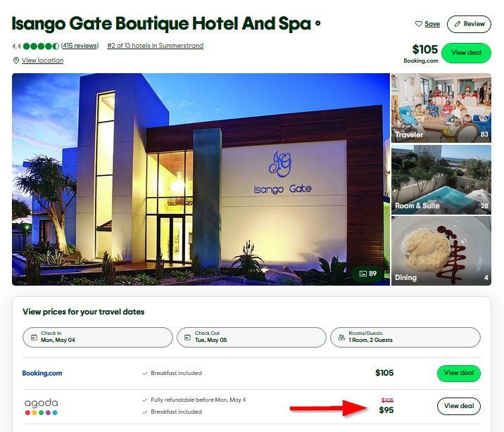504x432 pixels.
Task: Click the Check In calendar icon
Action: coord(34,337)
